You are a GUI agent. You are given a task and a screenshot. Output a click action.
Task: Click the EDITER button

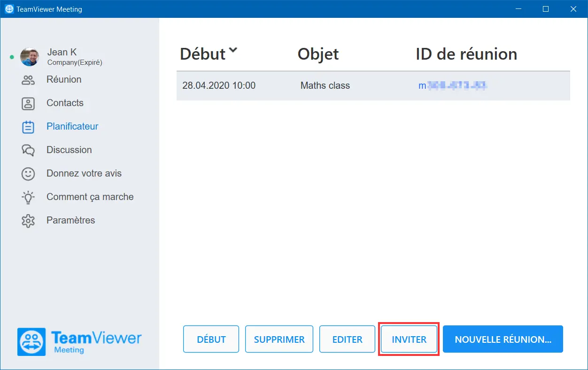click(x=347, y=339)
